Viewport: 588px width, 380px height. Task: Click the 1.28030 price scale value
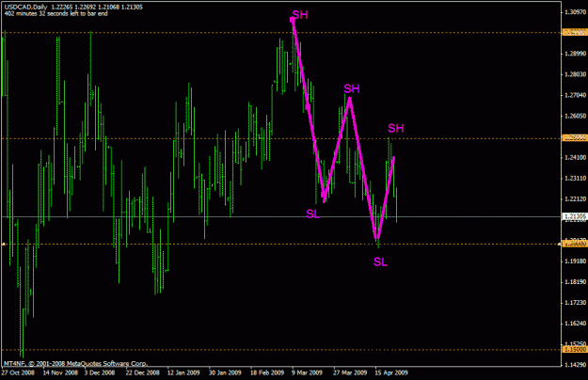point(575,74)
